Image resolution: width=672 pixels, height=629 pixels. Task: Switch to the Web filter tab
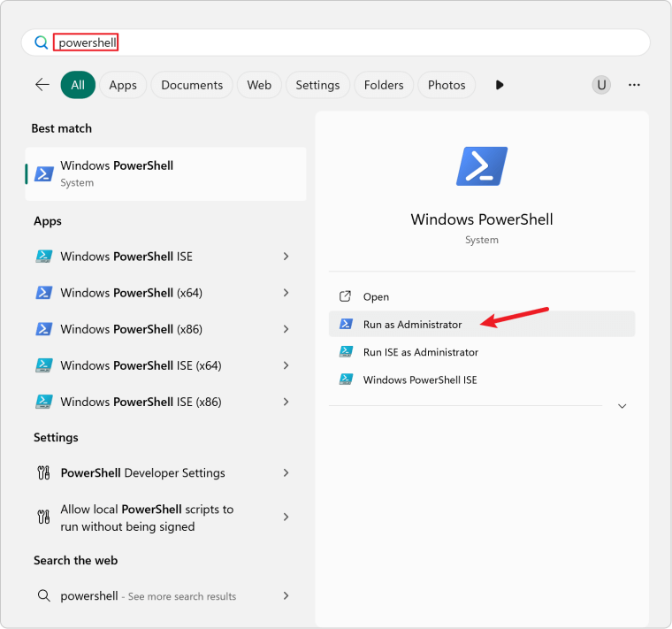[259, 85]
